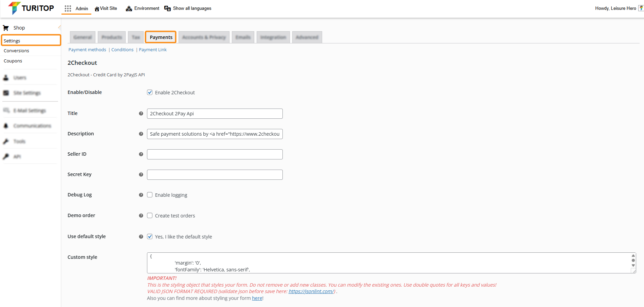The width and height of the screenshot is (644, 307).
Task: Click help icon next to Secret Key
Action: tap(141, 175)
